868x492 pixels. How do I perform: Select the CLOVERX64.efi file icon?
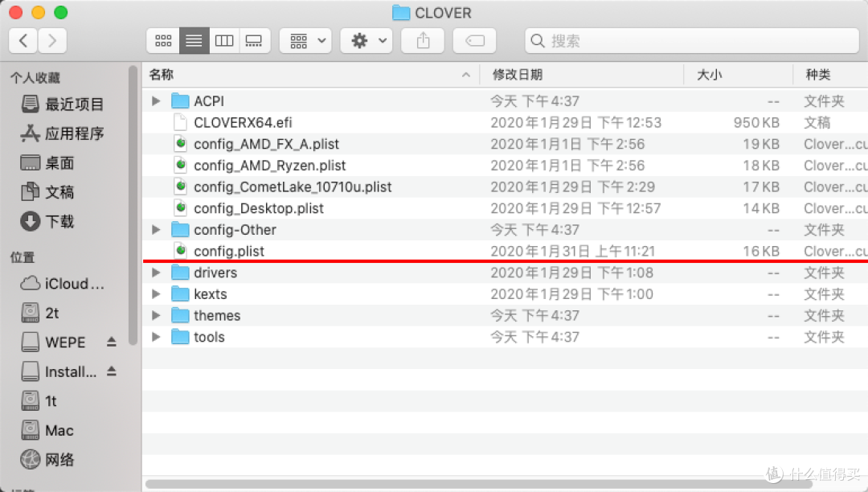pyautogui.click(x=180, y=122)
